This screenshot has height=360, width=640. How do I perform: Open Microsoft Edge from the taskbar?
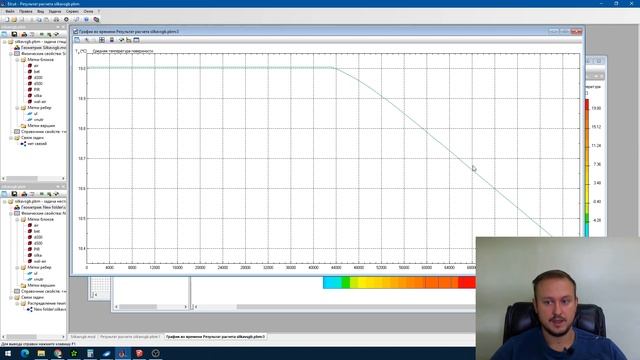[x=25, y=353]
